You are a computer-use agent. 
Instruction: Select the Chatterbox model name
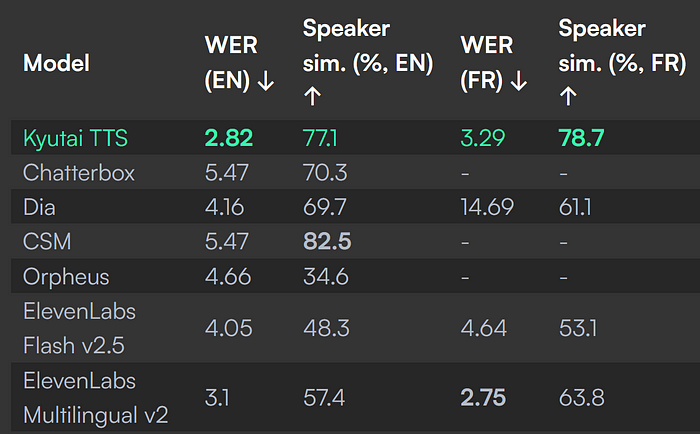coord(79,172)
